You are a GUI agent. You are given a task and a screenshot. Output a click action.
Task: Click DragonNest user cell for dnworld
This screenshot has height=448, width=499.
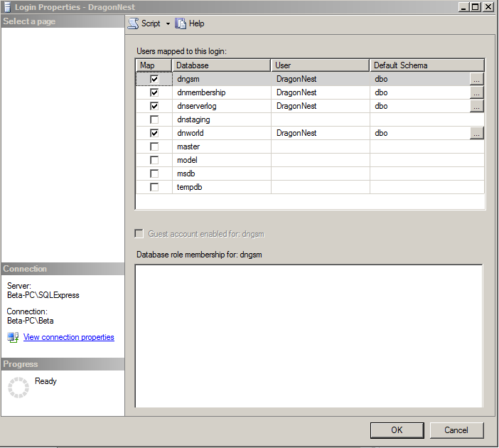tap(321, 133)
